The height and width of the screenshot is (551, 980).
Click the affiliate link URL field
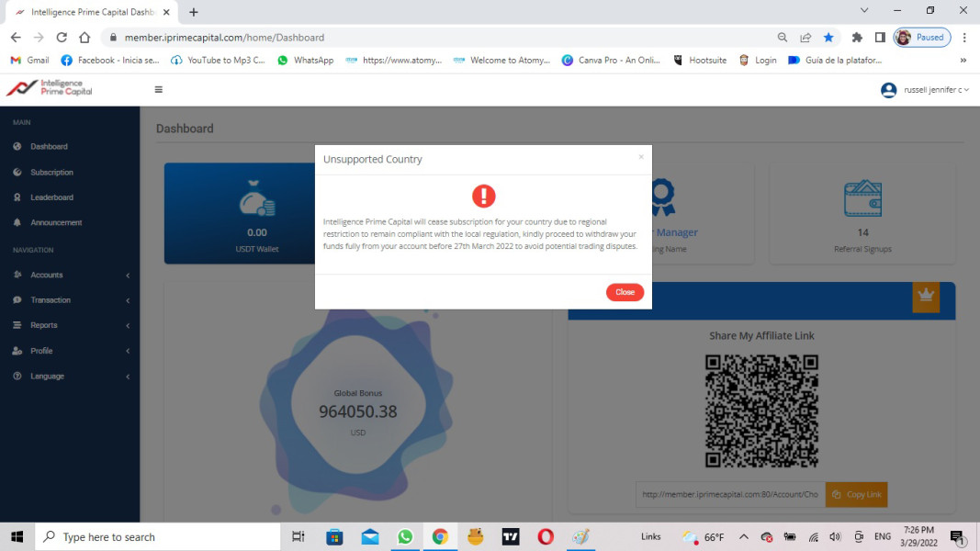coord(730,494)
